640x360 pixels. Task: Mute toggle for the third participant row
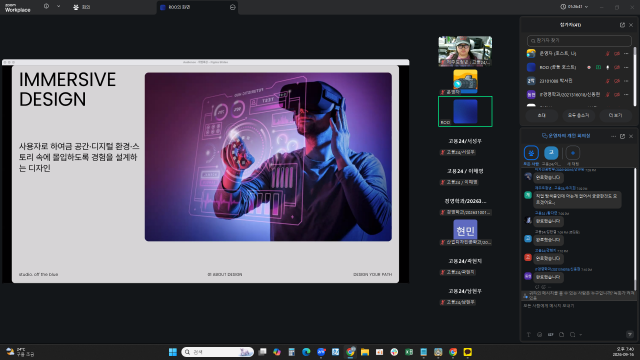click(608, 81)
